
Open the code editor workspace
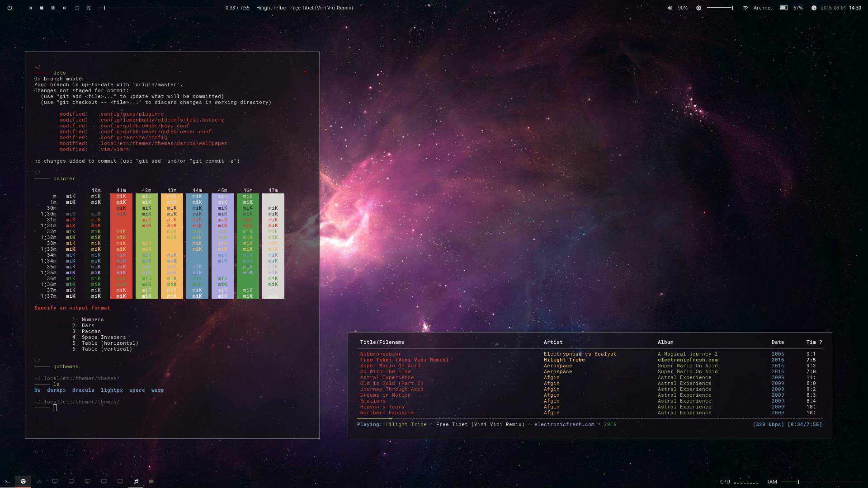point(39,482)
